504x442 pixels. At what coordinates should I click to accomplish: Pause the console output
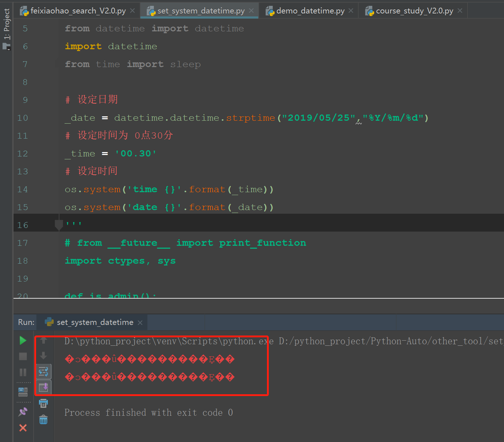point(23,372)
